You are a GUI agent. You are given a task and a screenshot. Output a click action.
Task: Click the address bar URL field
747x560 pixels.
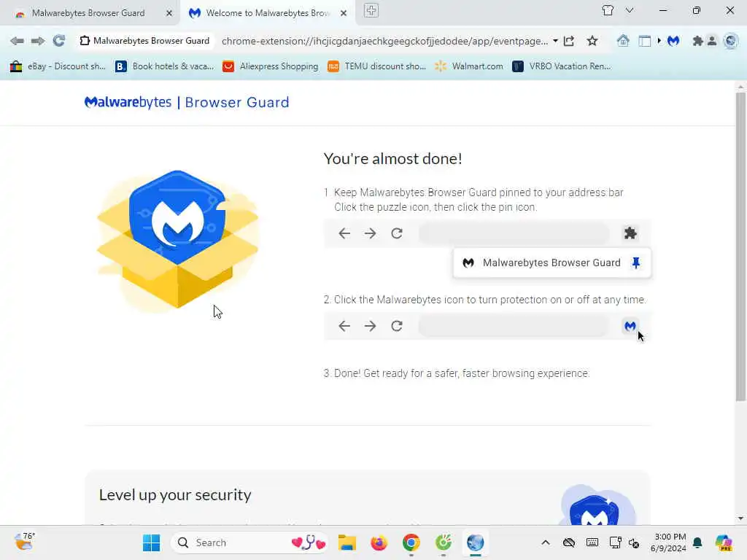[384, 41]
